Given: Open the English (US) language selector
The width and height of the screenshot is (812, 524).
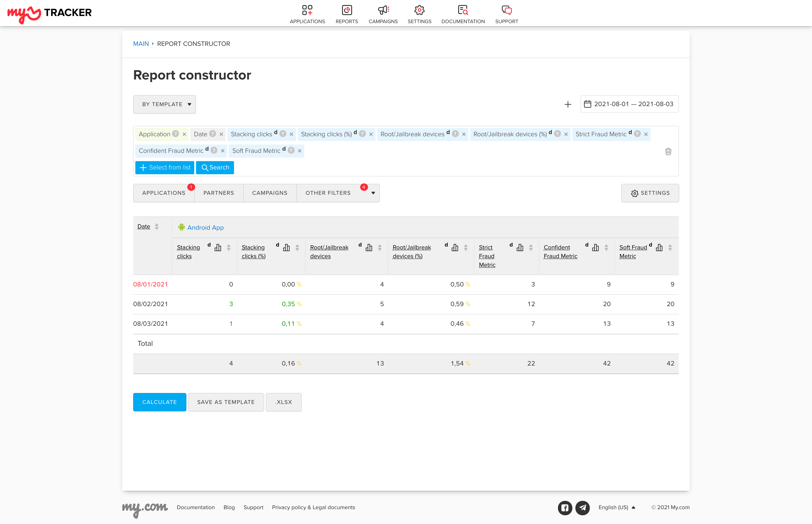Looking at the screenshot, I should tap(617, 508).
